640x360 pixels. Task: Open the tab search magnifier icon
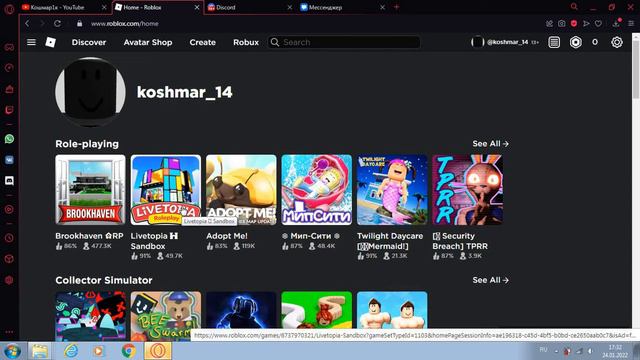click(x=574, y=7)
